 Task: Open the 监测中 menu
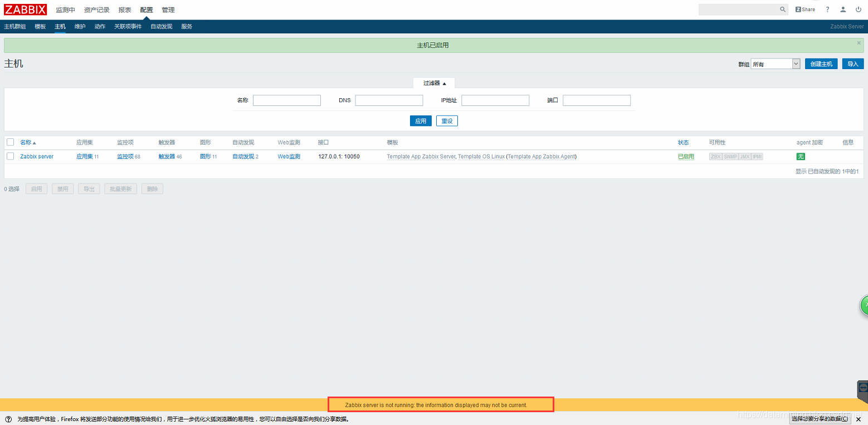click(x=65, y=10)
